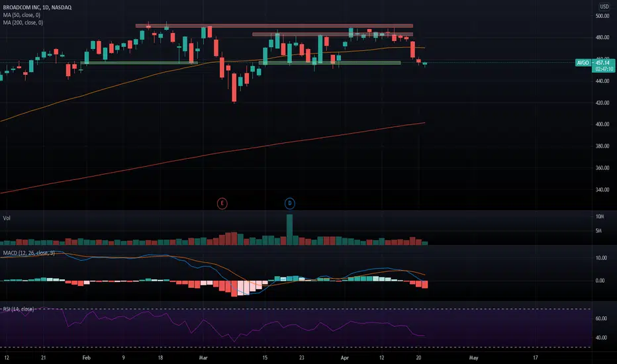The height and width of the screenshot is (364, 617).
Task: Click the red earnings E marker
Action: [222, 203]
